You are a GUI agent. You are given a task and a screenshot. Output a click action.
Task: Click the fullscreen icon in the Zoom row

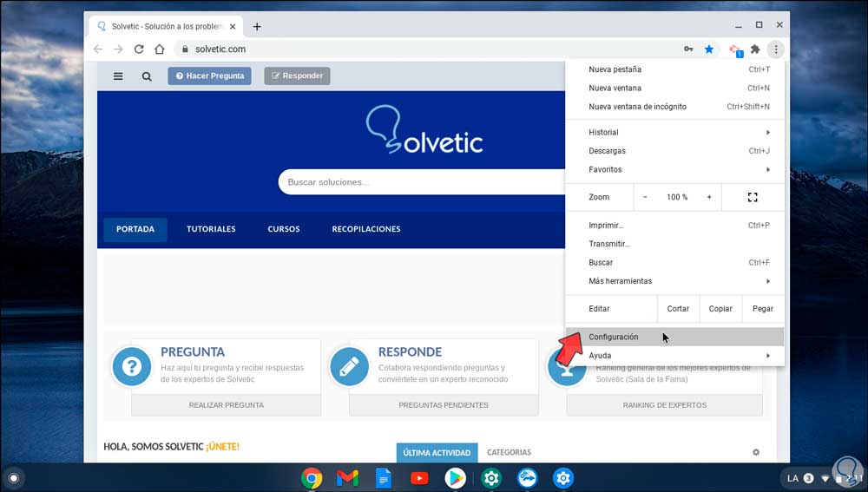tap(753, 197)
